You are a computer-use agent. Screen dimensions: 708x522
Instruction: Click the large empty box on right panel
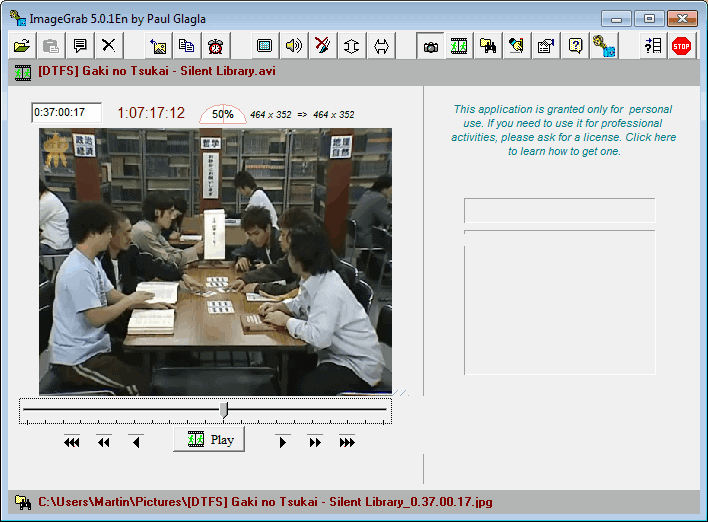coord(559,303)
